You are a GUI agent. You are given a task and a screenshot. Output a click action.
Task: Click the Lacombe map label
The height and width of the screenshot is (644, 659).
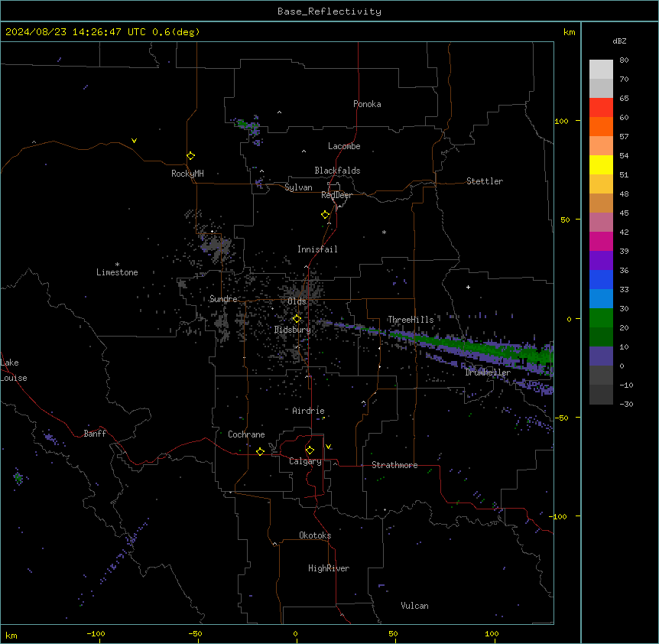point(344,146)
